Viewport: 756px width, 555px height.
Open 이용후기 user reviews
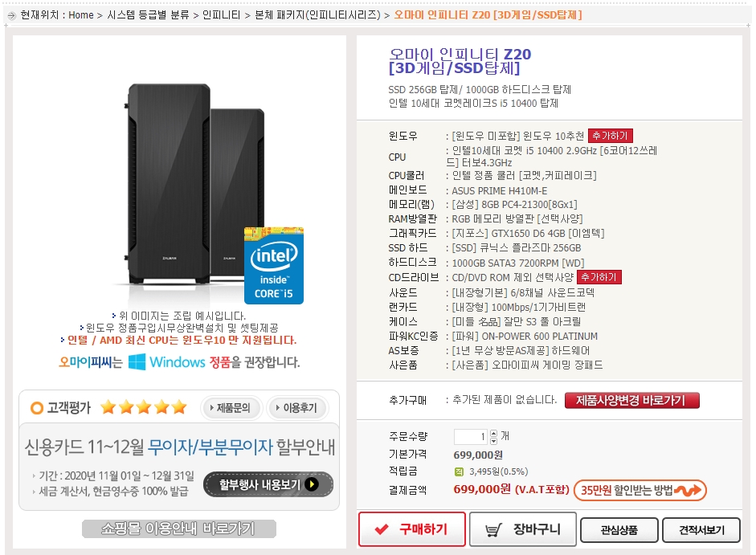point(297,408)
